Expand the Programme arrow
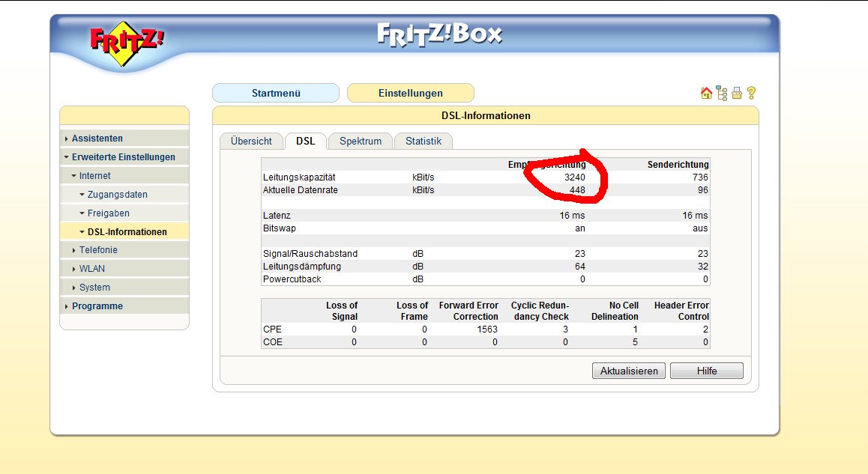 click(x=67, y=306)
